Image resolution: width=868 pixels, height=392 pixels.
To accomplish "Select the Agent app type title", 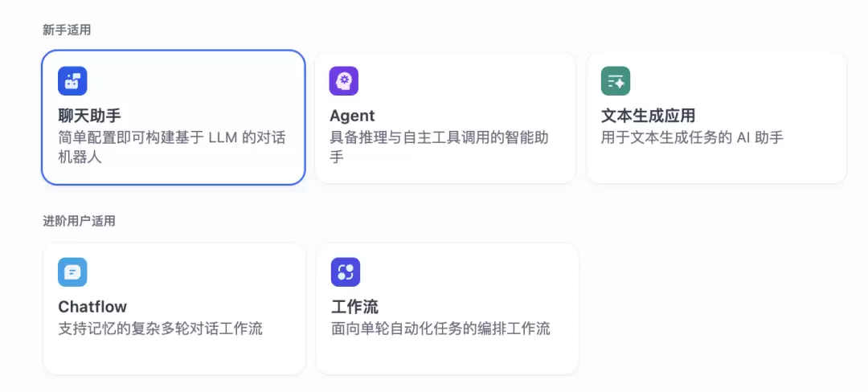I will tap(352, 116).
